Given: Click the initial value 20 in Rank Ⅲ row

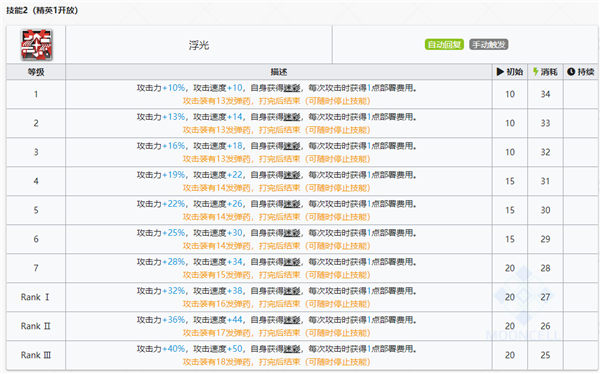Looking at the screenshot, I should coord(510,355).
